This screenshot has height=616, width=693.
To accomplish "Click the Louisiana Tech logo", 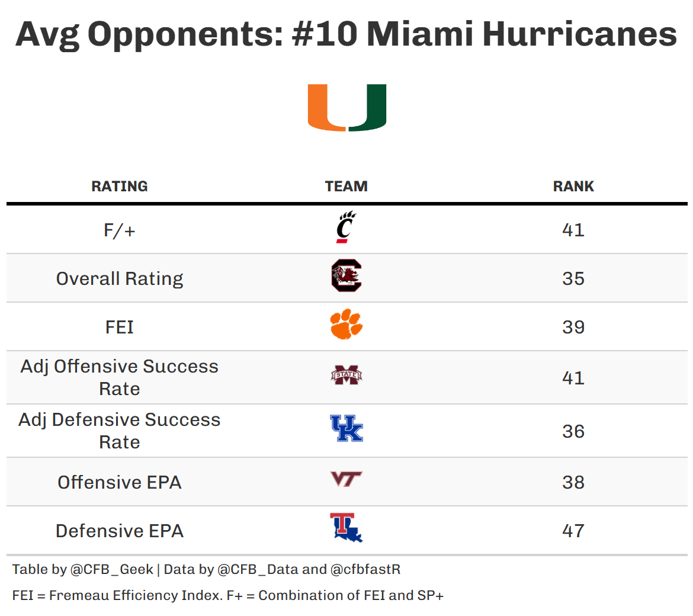I will click(x=346, y=528).
